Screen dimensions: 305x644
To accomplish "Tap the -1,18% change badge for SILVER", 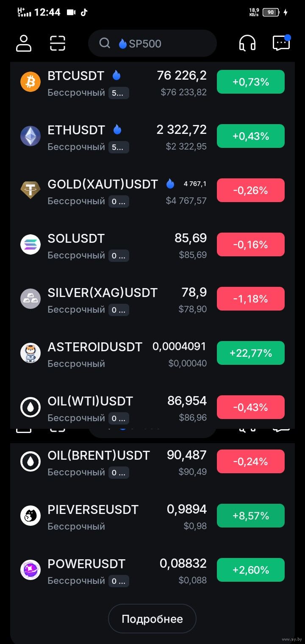I will coord(251,299).
